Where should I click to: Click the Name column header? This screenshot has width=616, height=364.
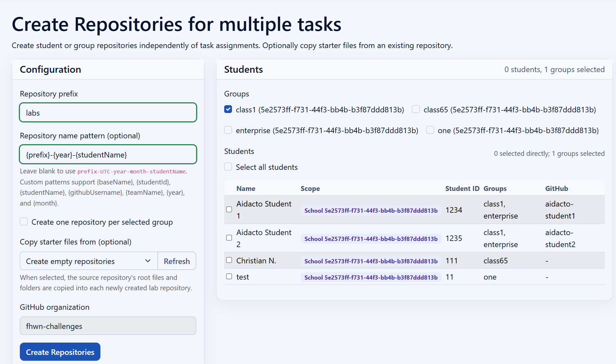[246, 189]
